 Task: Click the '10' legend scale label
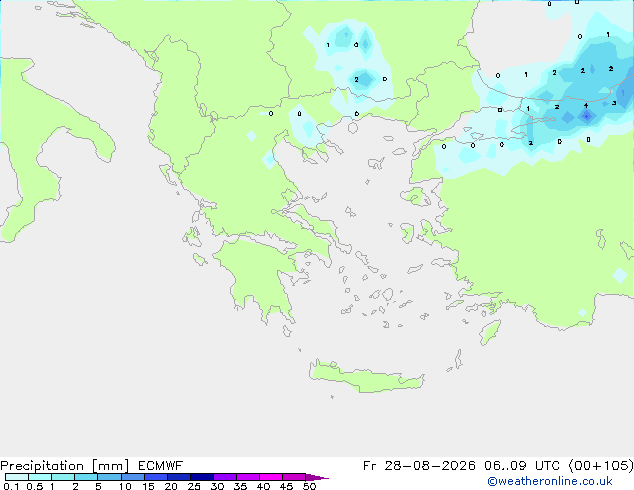pos(125,486)
